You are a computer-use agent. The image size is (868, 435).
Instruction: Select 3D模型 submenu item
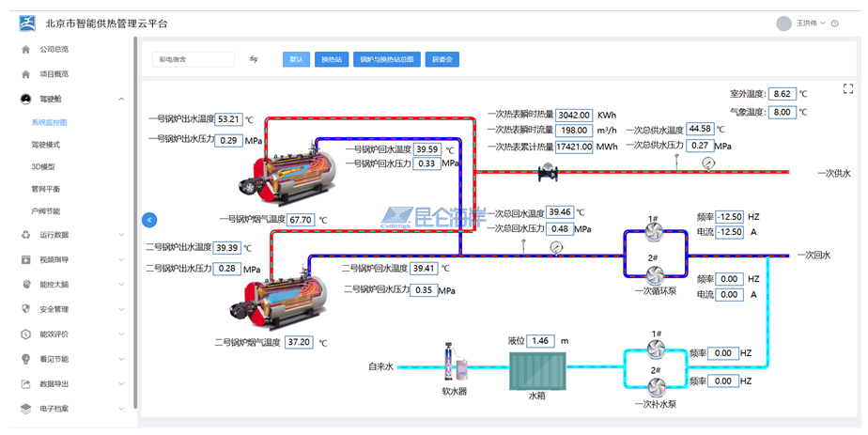click(43, 167)
